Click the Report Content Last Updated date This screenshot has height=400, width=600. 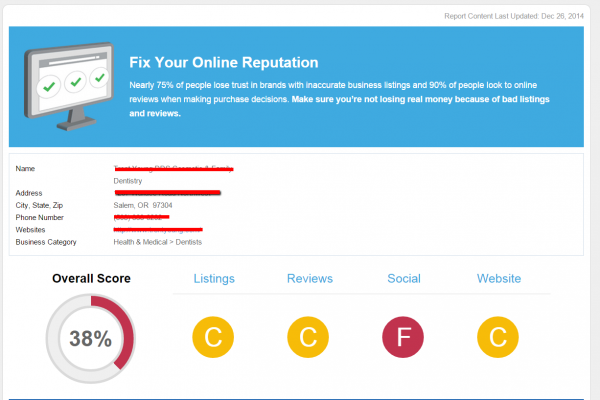514,16
